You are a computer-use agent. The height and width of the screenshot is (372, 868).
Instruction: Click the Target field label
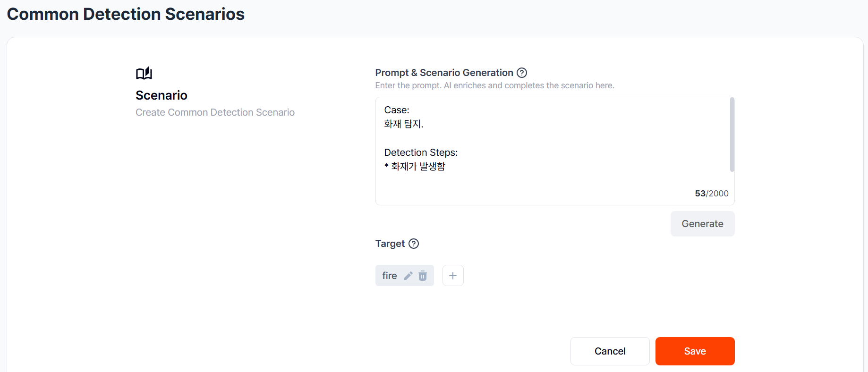tap(390, 244)
